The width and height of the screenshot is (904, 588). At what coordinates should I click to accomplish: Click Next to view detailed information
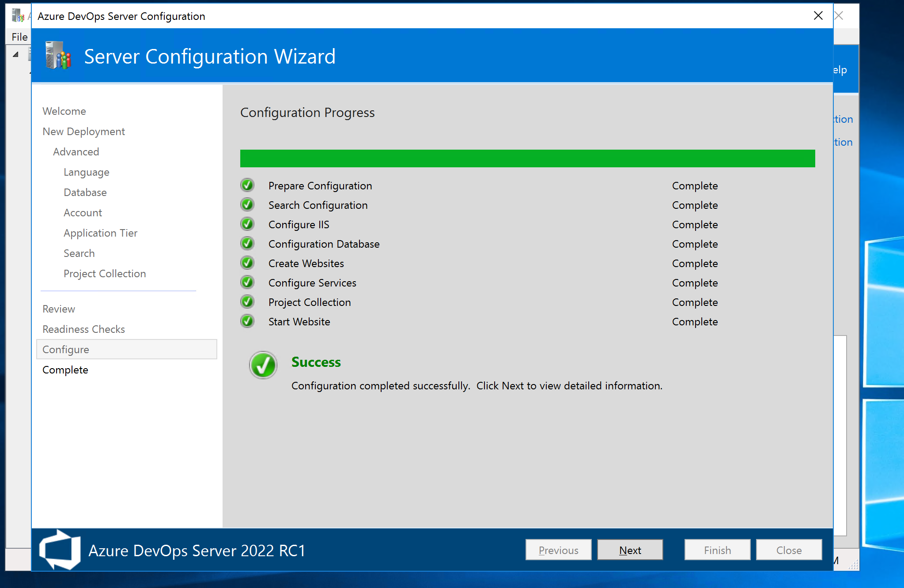(x=630, y=550)
